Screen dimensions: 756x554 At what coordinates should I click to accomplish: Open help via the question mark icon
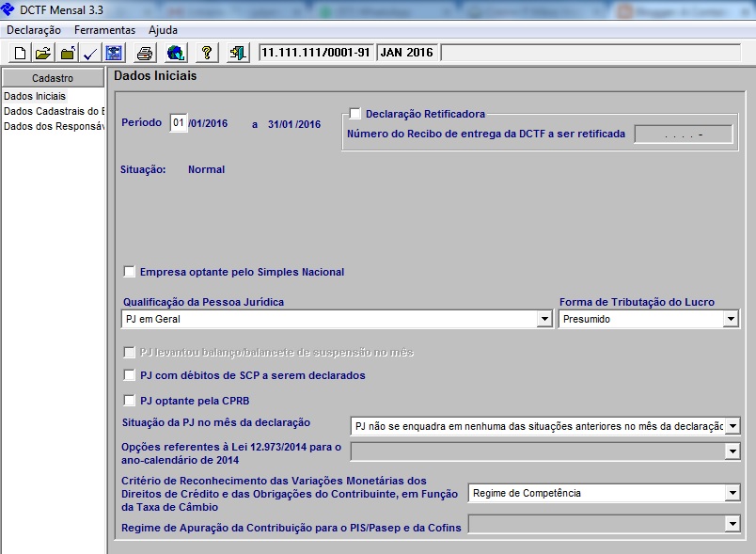point(206,53)
